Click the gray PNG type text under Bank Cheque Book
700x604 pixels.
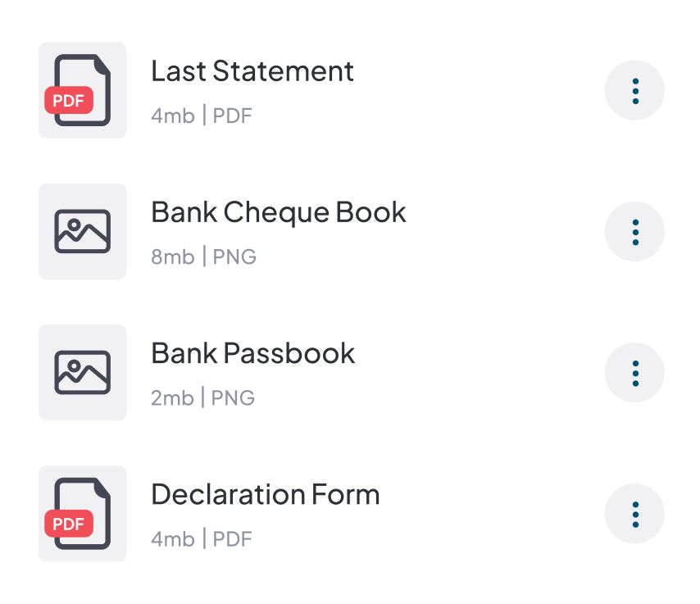(x=234, y=257)
